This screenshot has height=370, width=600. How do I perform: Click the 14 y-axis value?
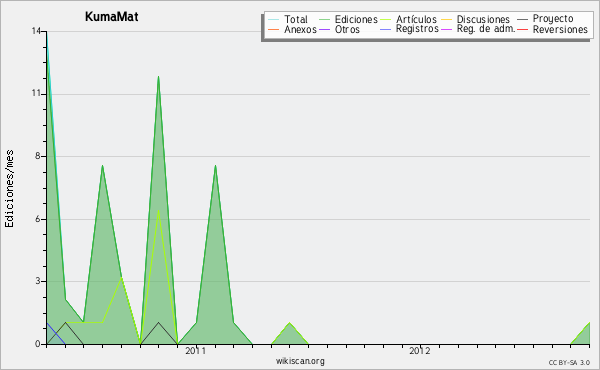[36, 31]
